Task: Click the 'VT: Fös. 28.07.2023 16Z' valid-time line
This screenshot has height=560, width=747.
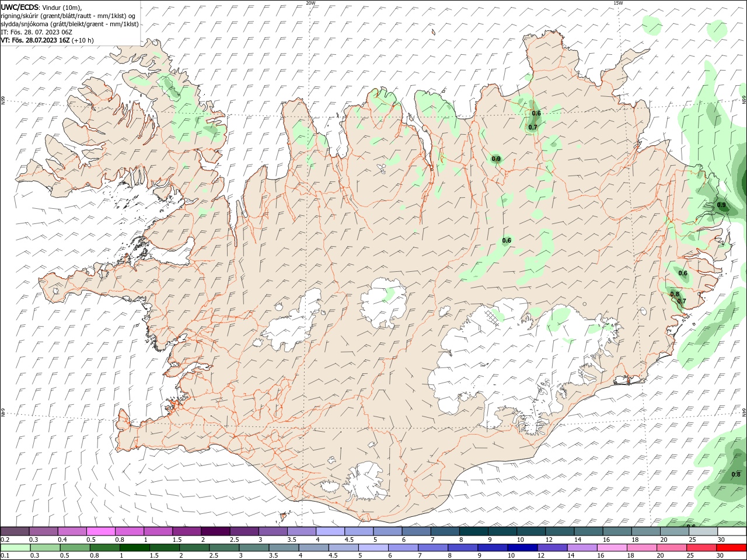Action: click(36, 40)
